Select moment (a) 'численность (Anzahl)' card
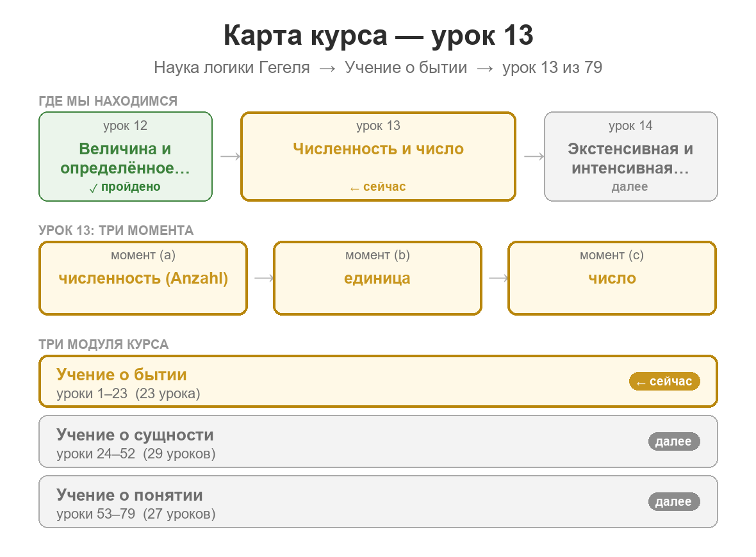The height and width of the screenshot is (557, 756). click(144, 278)
